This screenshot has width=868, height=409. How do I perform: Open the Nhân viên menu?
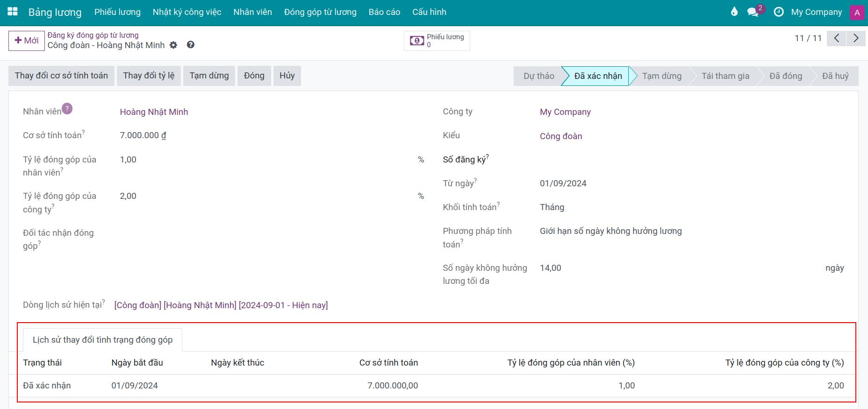[x=253, y=12]
